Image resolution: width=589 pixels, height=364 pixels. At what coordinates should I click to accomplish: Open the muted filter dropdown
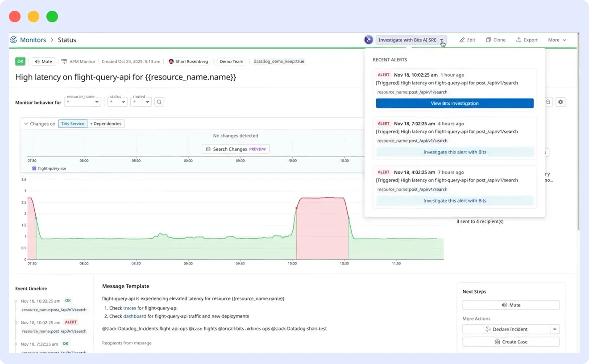(141, 102)
